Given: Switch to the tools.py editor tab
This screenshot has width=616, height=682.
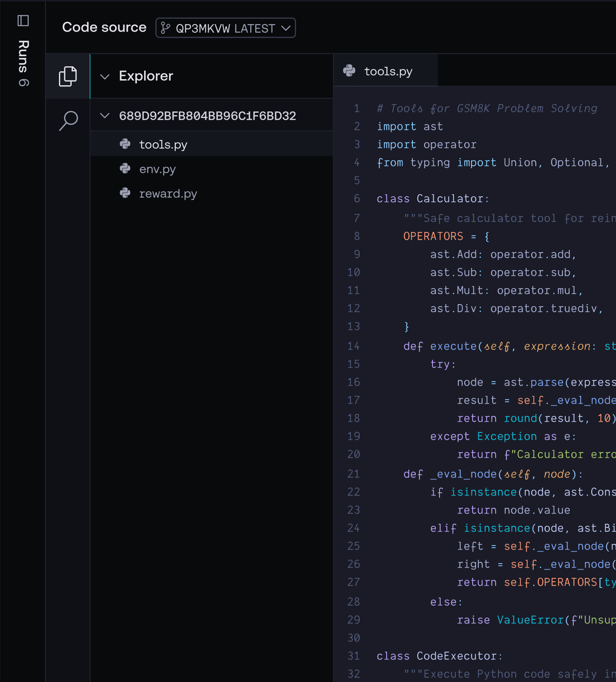Looking at the screenshot, I should [x=388, y=71].
